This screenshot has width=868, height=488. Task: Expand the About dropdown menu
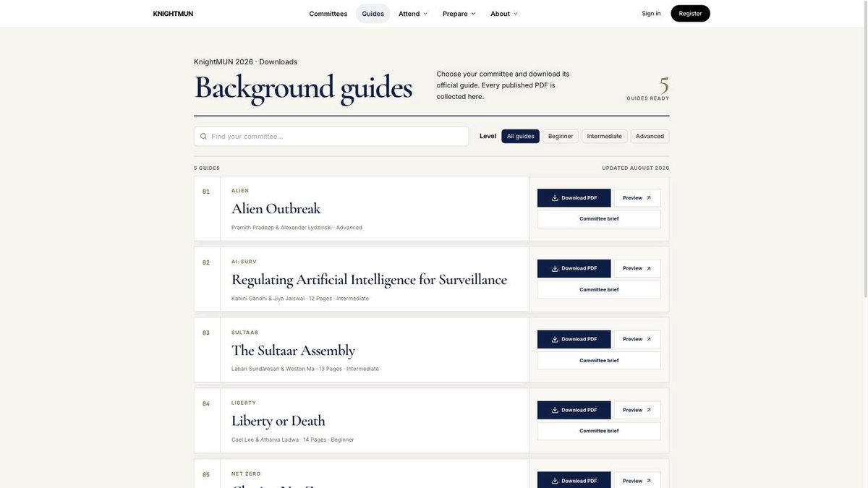coord(504,14)
